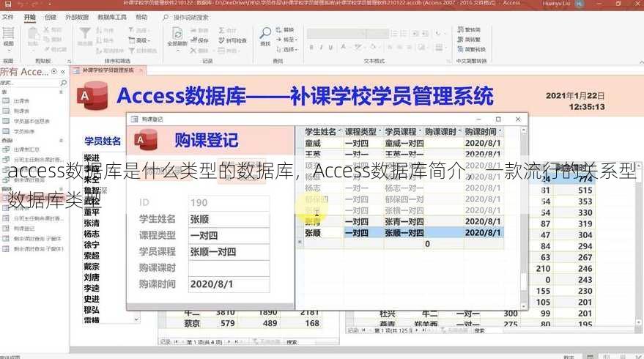Open the 文件 menu in the ribbon
The image size is (644, 359).
(x=7, y=18)
